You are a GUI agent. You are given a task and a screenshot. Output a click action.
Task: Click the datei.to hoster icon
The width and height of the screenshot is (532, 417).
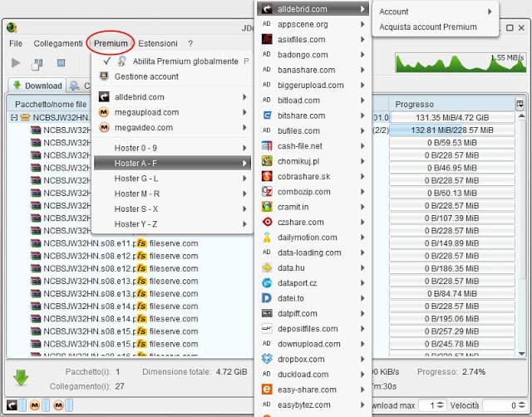click(x=267, y=298)
